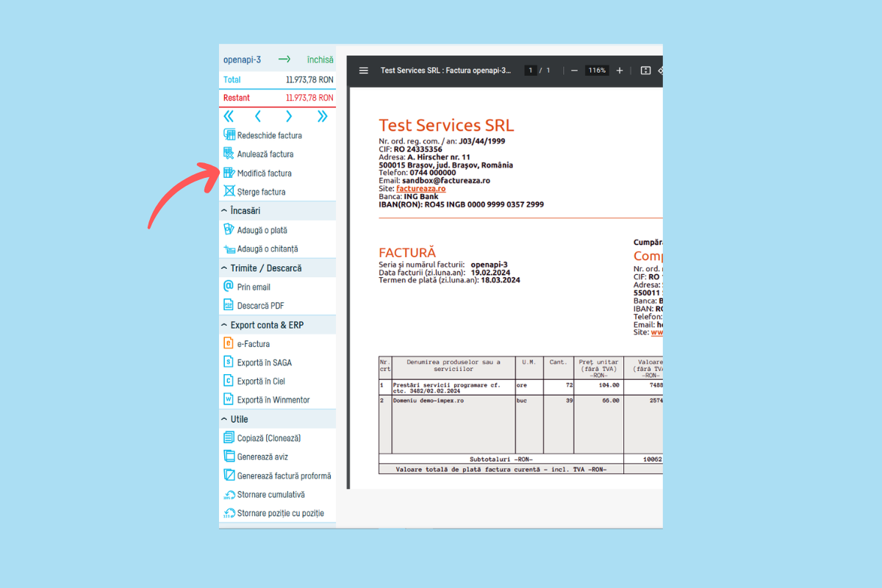Jump to last invoice with double-right arrow
The width and height of the screenshot is (882, 588).
[x=322, y=116]
